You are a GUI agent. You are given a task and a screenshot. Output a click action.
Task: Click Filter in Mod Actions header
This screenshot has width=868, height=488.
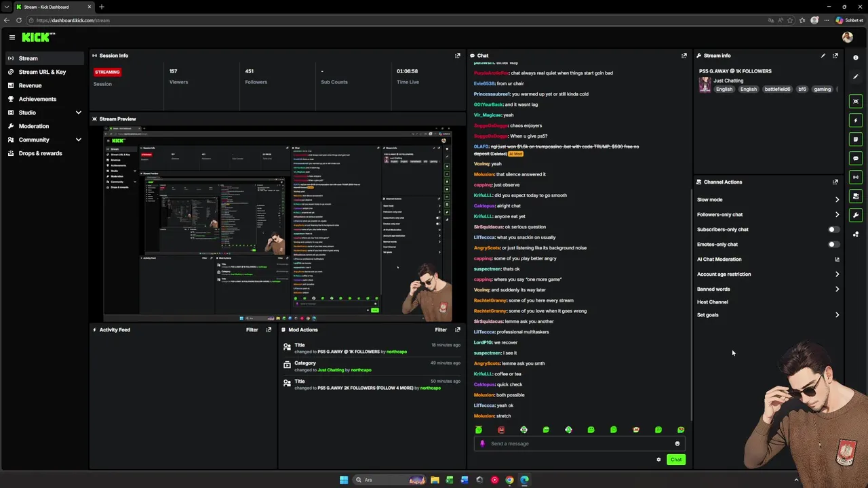tap(441, 329)
